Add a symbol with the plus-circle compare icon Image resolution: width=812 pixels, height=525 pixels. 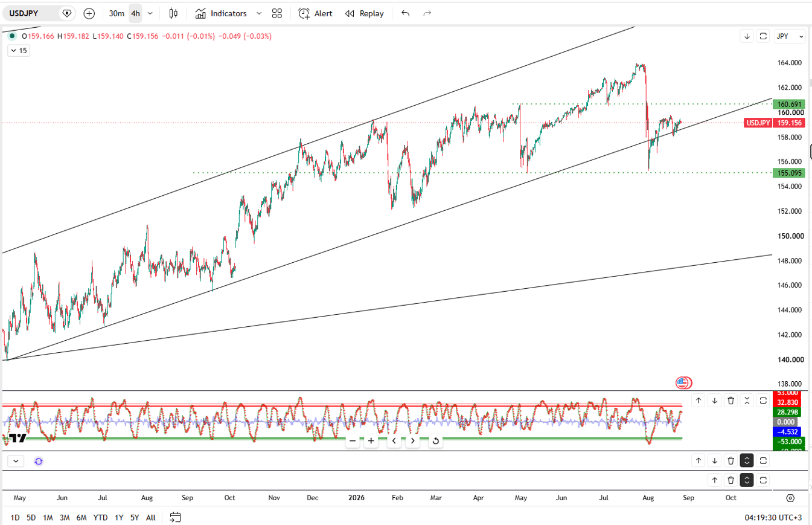click(89, 13)
